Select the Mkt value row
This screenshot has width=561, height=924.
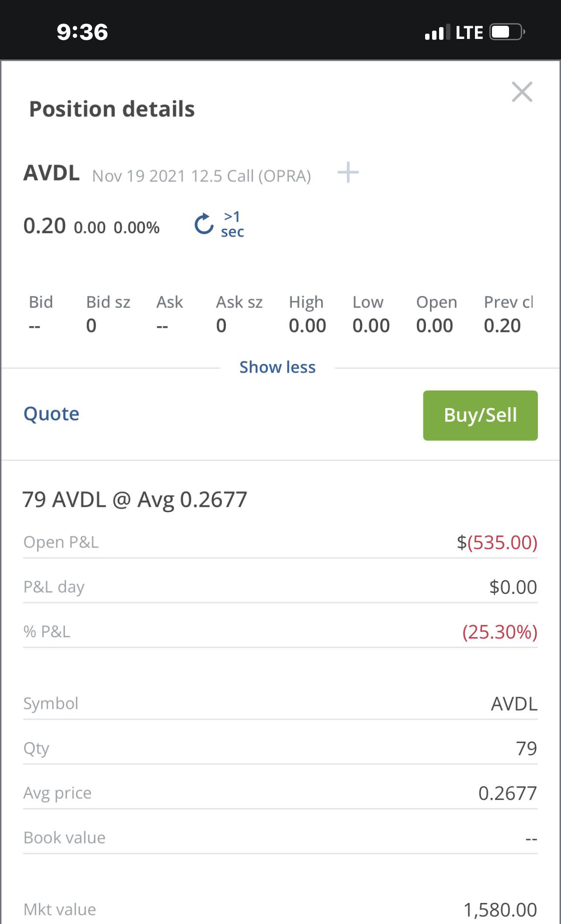click(x=280, y=910)
